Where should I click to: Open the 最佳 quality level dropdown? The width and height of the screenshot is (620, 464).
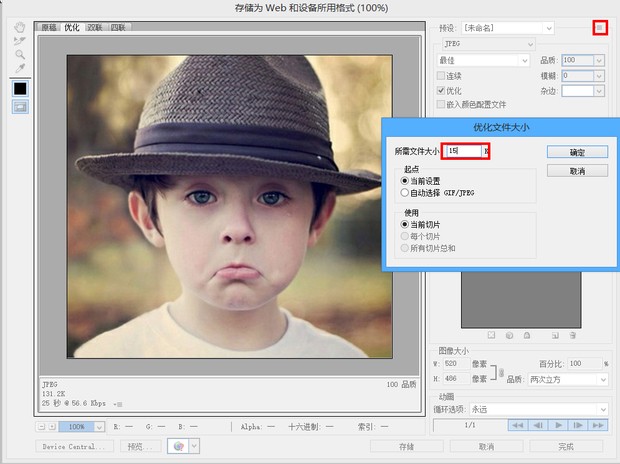coord(483,61)
